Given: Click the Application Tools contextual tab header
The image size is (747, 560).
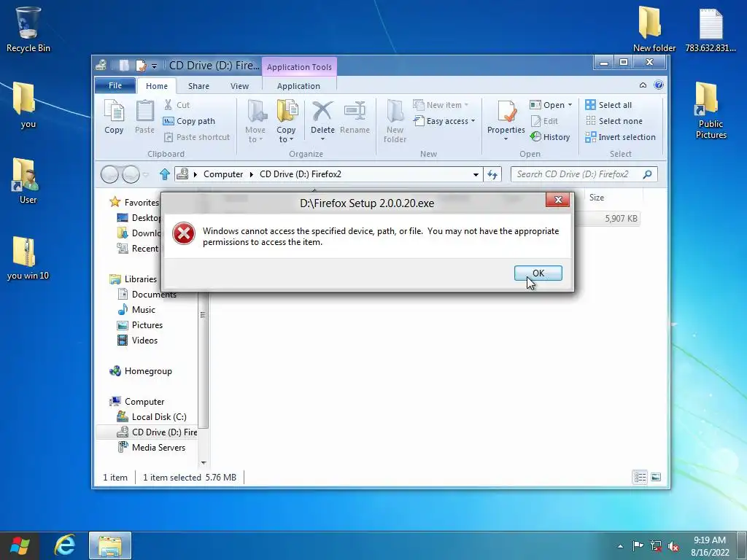Looking at the screenshot, I should tap(299, 67).
